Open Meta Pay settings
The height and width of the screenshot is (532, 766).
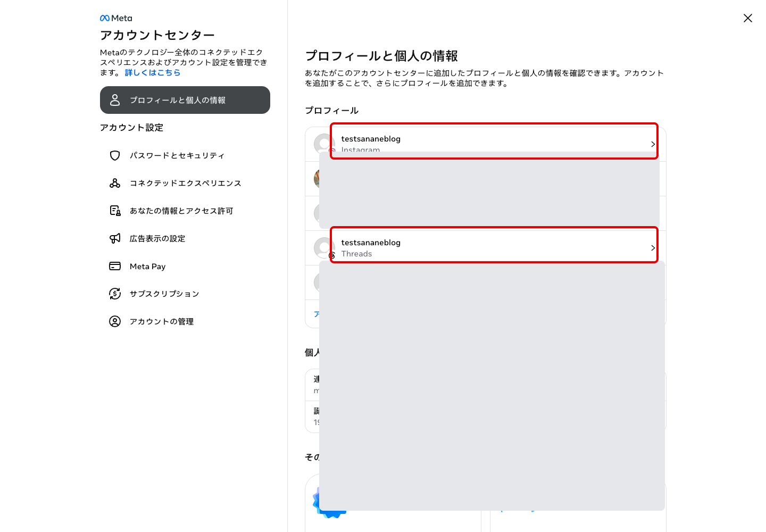185,266
